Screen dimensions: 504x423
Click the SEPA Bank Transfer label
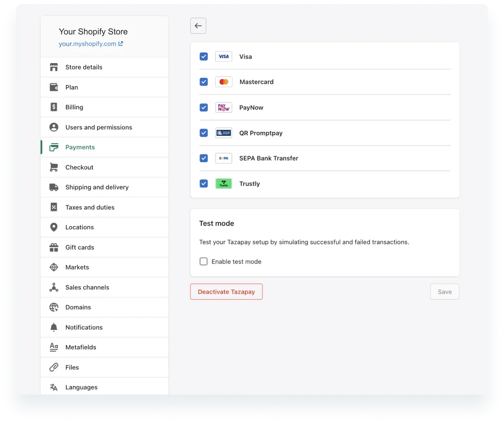269,158
